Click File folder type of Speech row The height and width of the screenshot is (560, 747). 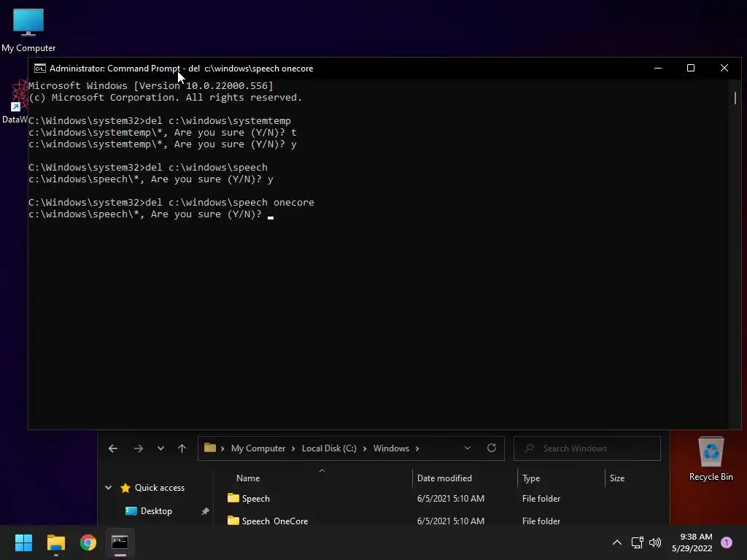(541, 499)
